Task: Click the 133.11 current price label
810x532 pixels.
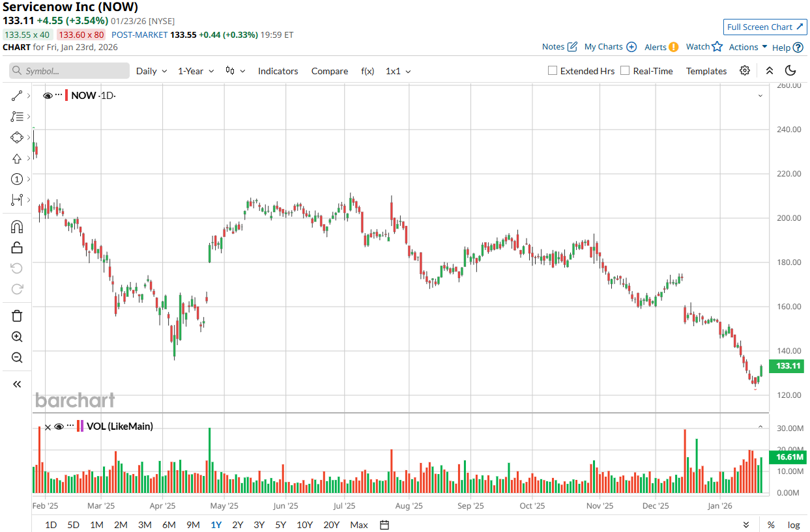Action: [788, 366]
